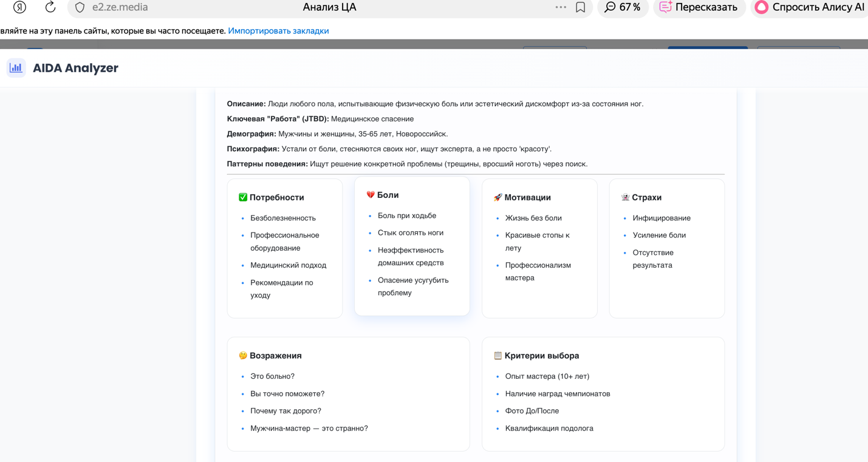Click the 67% zoom magnifier indicator
Screen dimensions: 868x462
click(623, 7)
